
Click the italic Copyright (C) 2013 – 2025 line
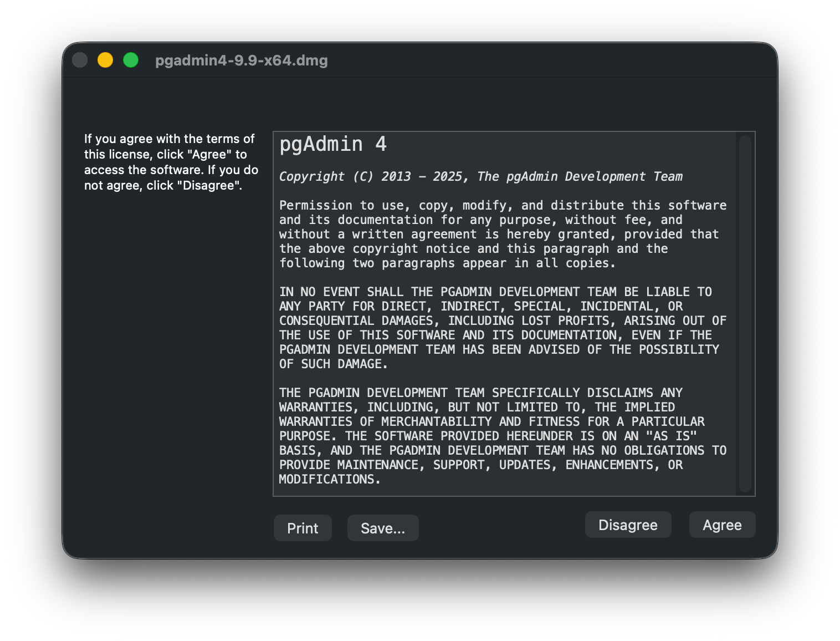[x=480, y=176]
